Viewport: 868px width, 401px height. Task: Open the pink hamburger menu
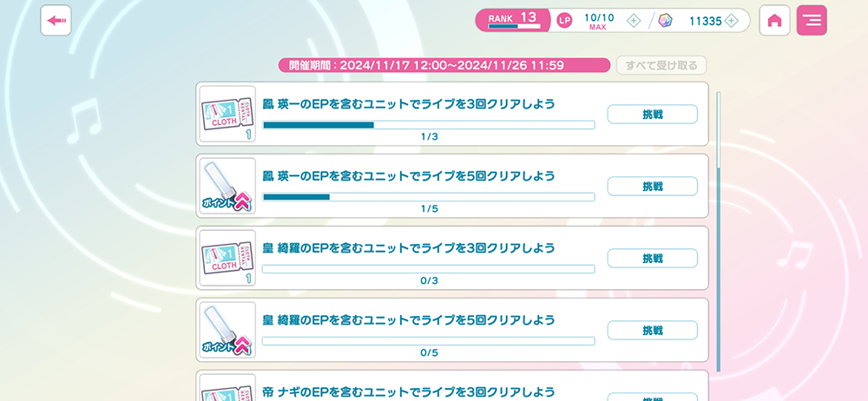(812, 21)
